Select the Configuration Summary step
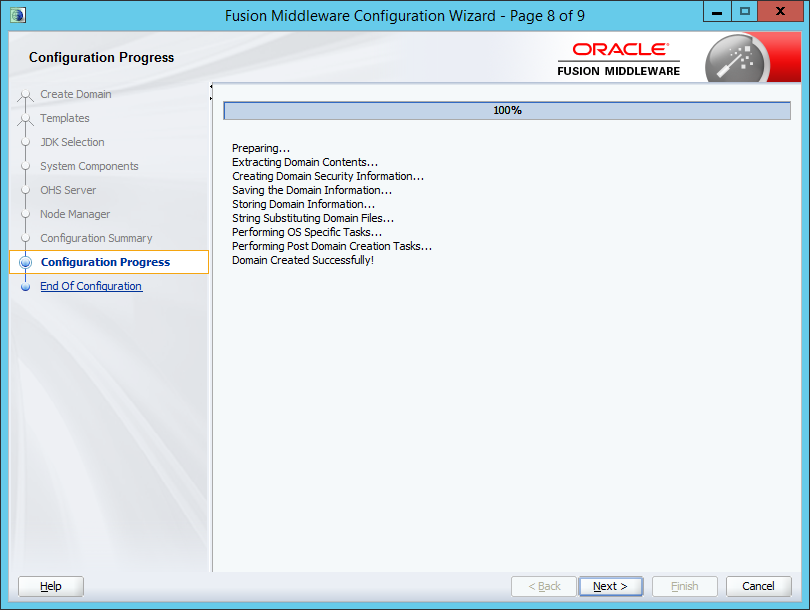 coord(96,238)
